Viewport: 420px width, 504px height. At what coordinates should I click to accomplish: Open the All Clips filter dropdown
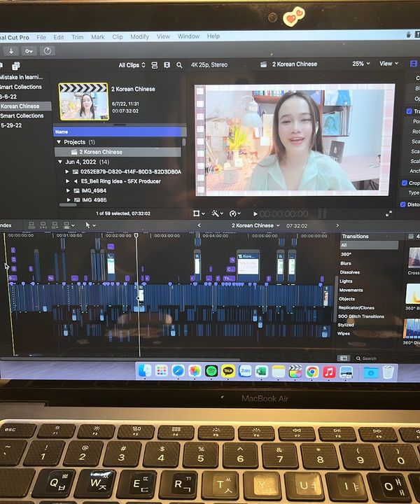click(x=132, y=65)
